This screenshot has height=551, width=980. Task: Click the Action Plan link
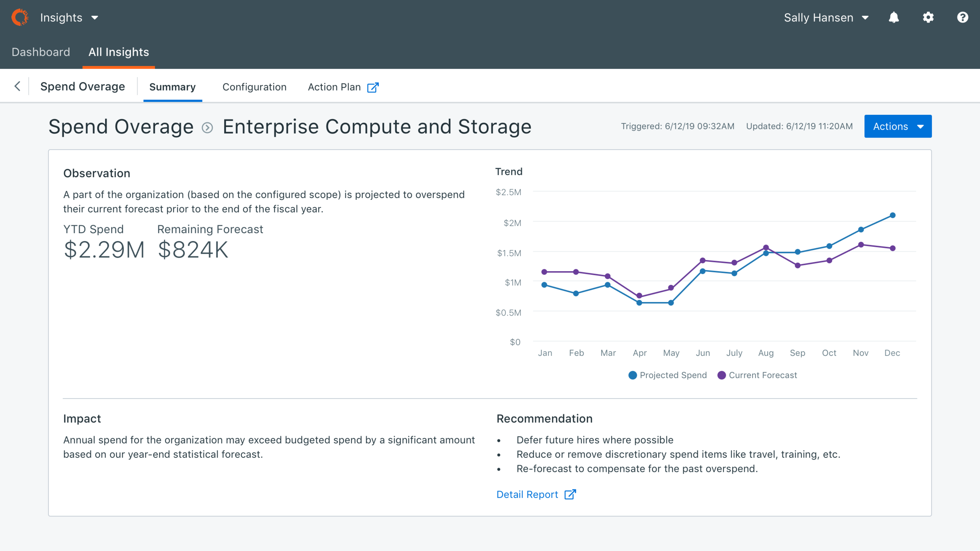pyautogui.click(x=334, y=87)
